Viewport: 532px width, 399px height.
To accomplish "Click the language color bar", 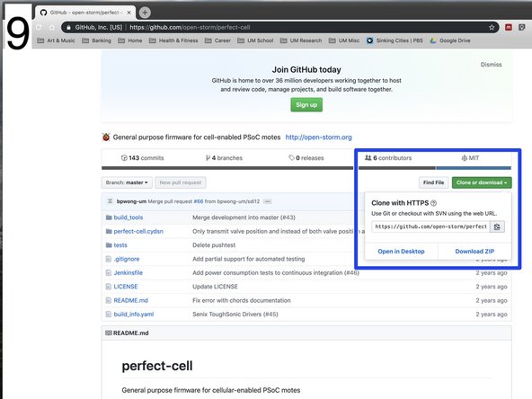I will coord(306,168).
